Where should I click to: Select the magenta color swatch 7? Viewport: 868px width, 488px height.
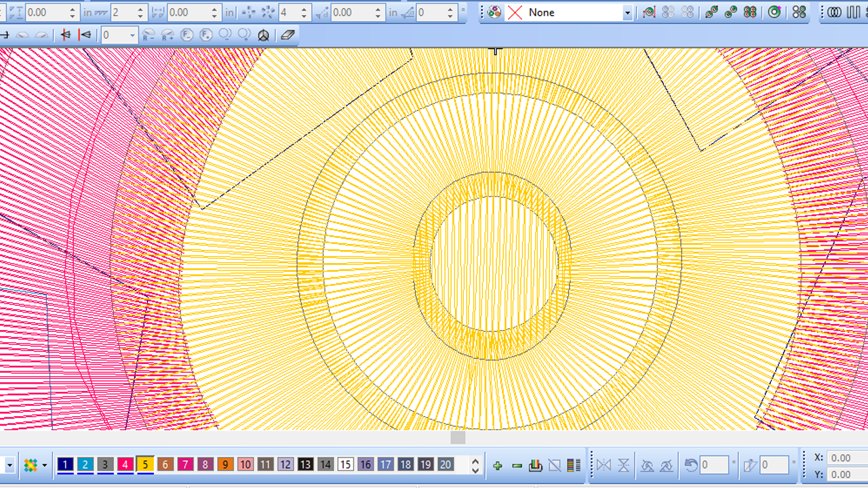[185, 464]
